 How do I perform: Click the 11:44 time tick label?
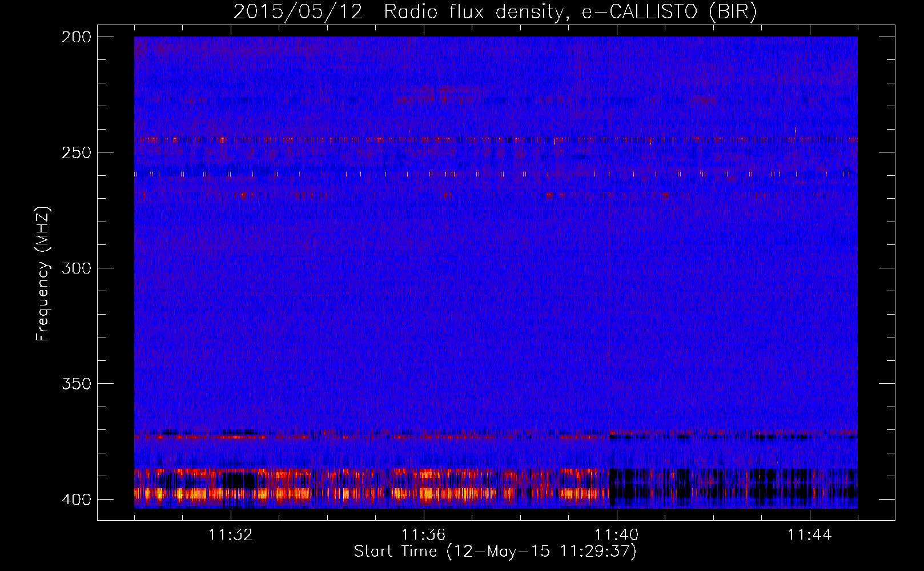[810, 535]
